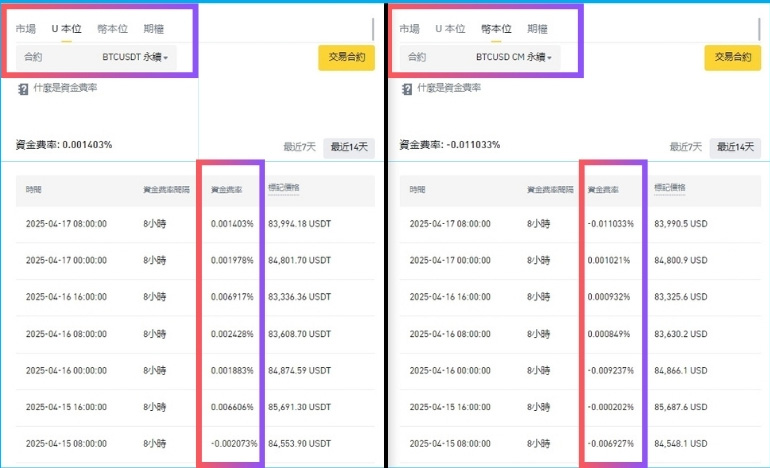Switch to 市場 tab in the left panel
The width and height of the screenshot is (770, 468).
pos(27,29)
